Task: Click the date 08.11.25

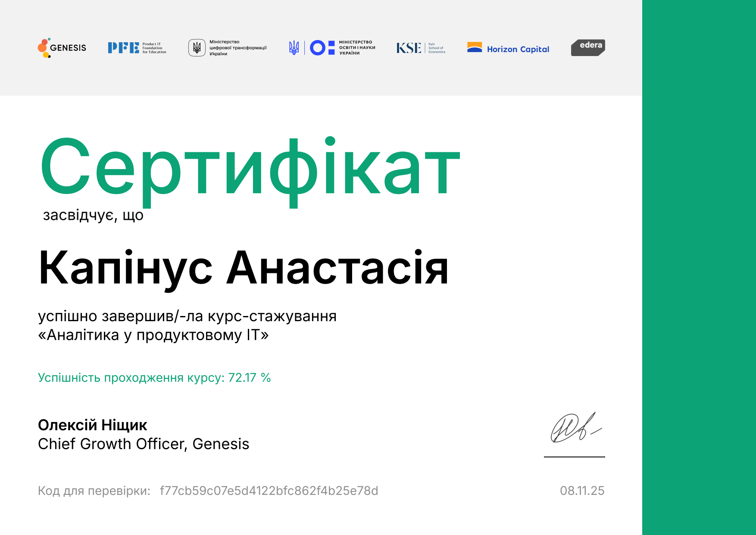Action: point(582,491)
